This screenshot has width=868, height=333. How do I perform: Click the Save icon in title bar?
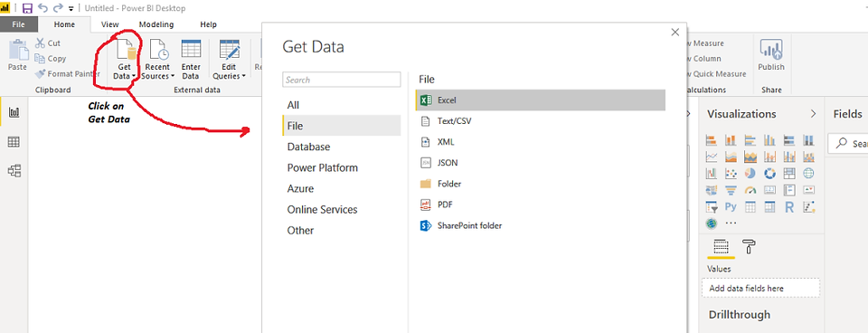click(28, 8)
